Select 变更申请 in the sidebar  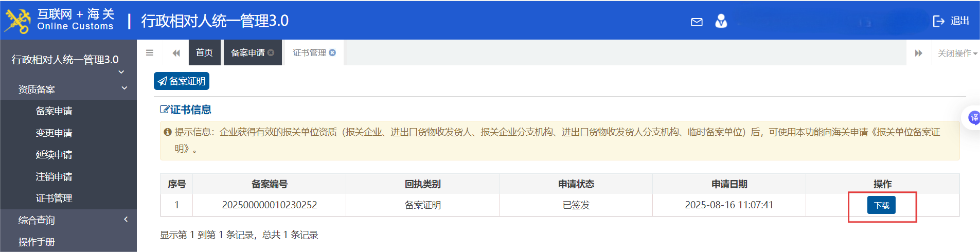tap(54, 133)
